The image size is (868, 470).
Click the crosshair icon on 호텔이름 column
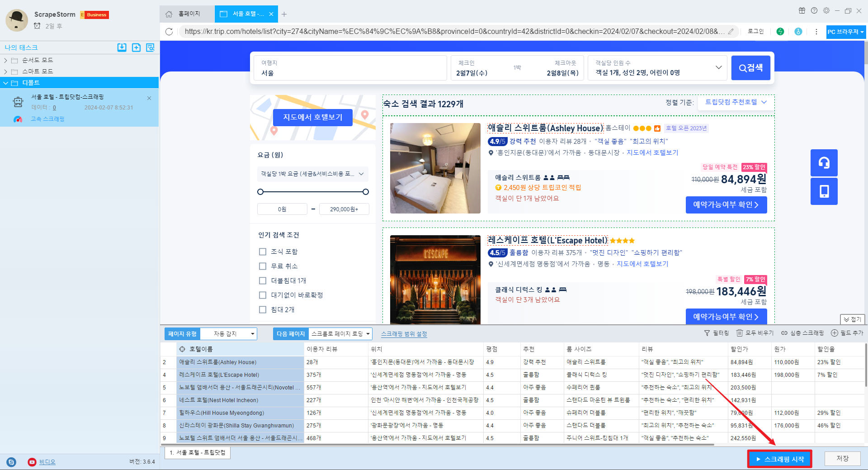pyautogui.click(x=182, y=349)
